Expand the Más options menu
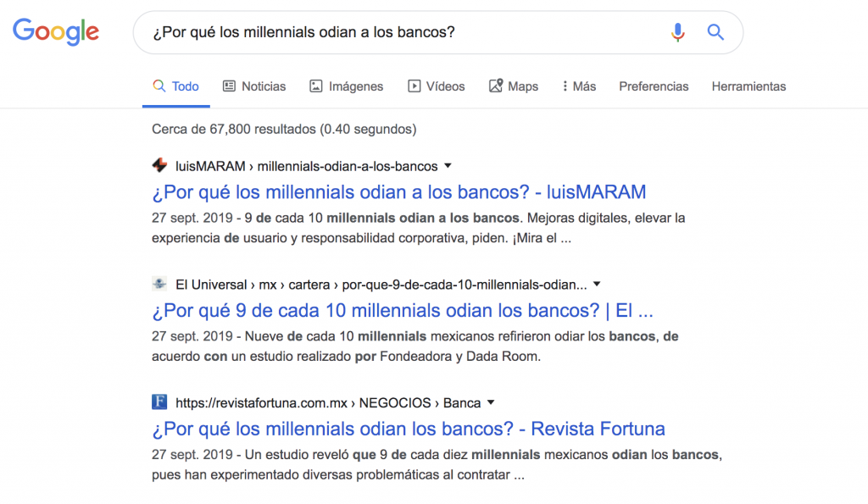Image resolution: width=868 pixels, height=504 pixels. (x=579, y=86)
